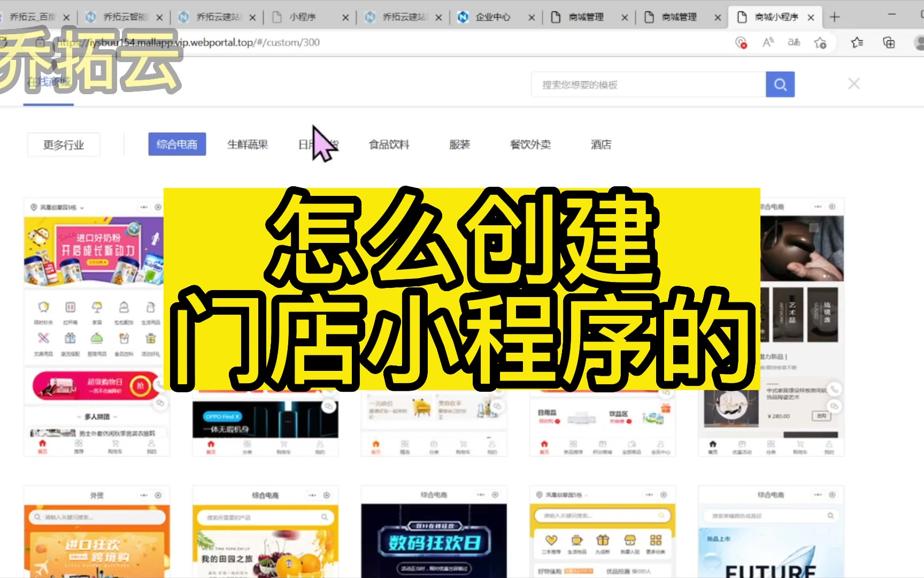Image resolution: width=924 pixels, height=578 pixels.
Task: Click the blue search magnifier button
Action: (x=780, y=85)
